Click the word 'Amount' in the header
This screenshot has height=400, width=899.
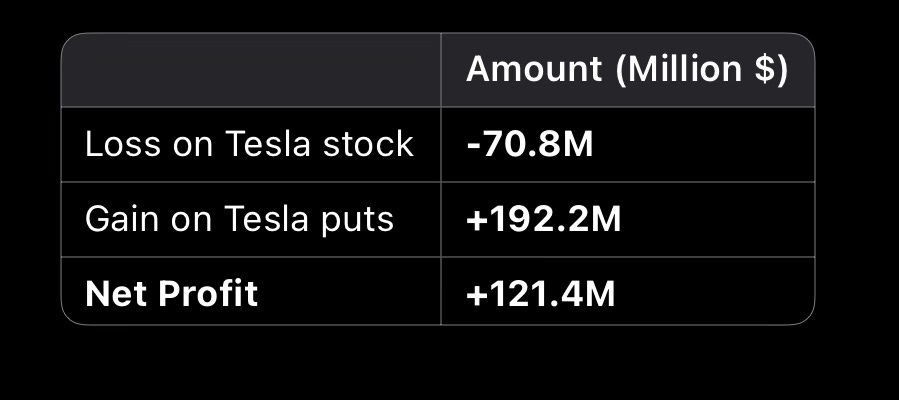[534, 69]
